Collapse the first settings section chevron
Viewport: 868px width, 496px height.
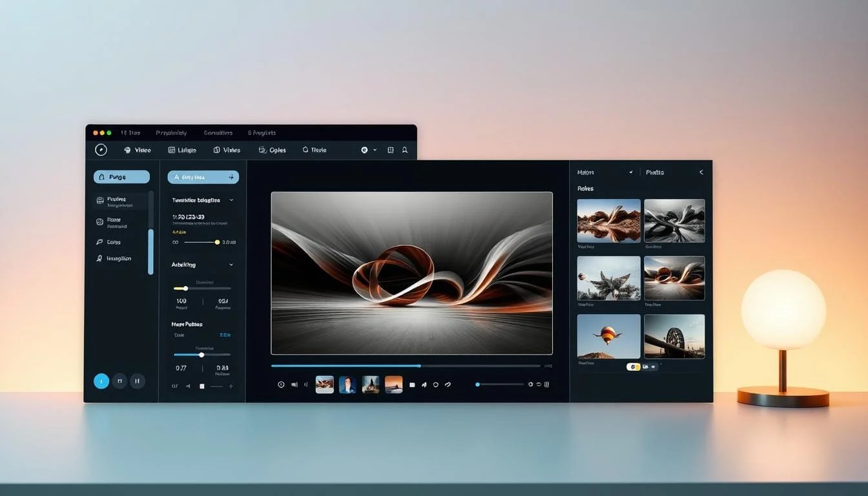231,200
